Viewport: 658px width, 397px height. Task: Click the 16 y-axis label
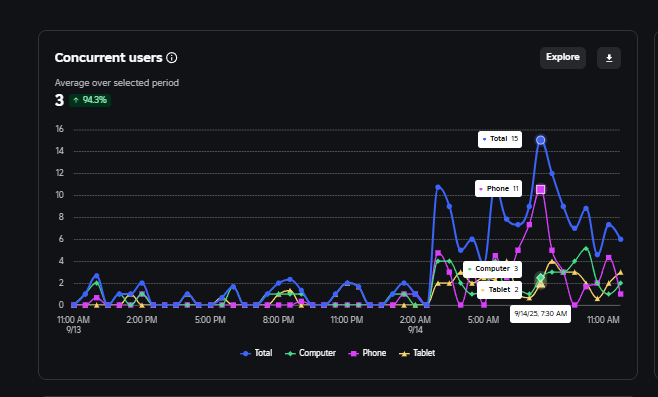coord(60,129)
